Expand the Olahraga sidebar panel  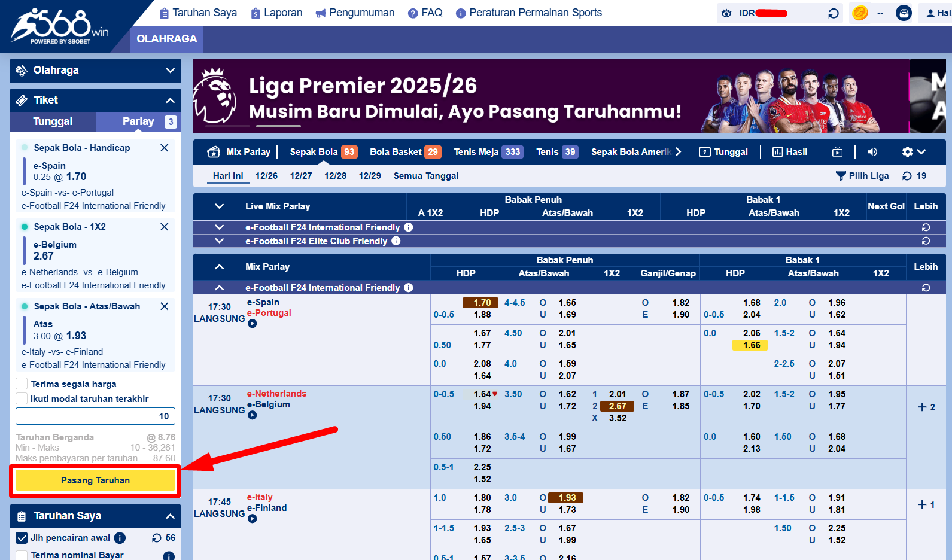(171, 71)
